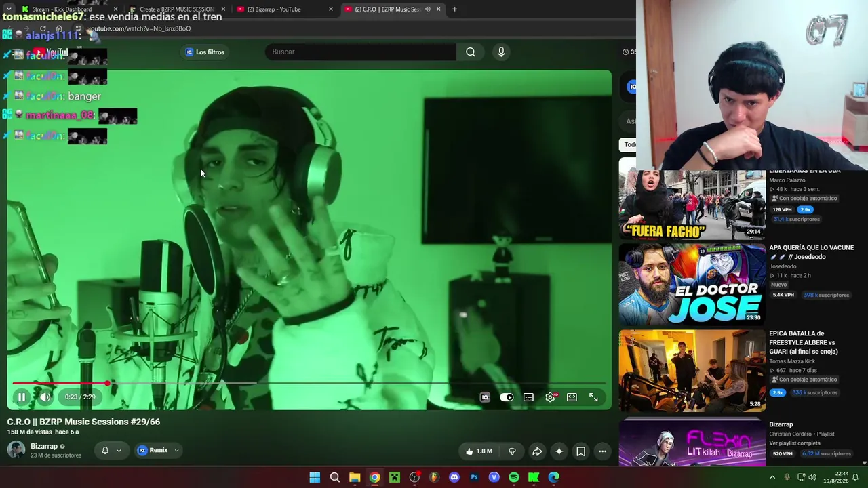Turn on subtitles in the video player
868x488 pixels.
528,397
